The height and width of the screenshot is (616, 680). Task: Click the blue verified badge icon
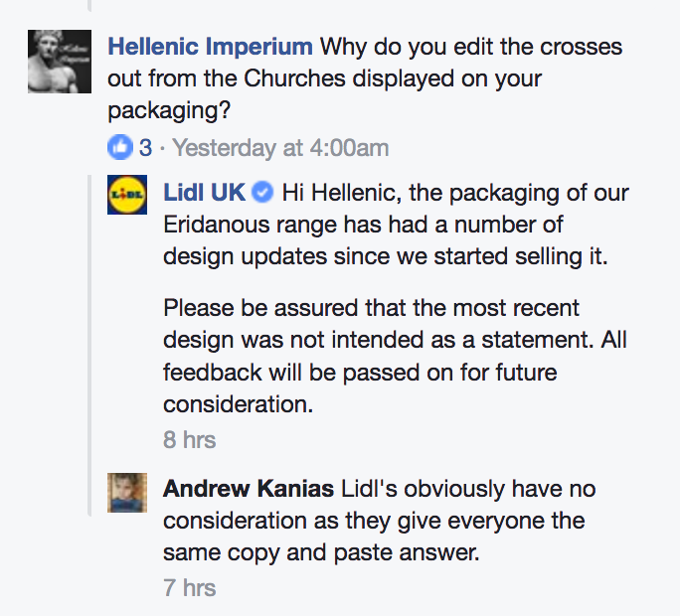pyautogui.click(x=262, y=193)
